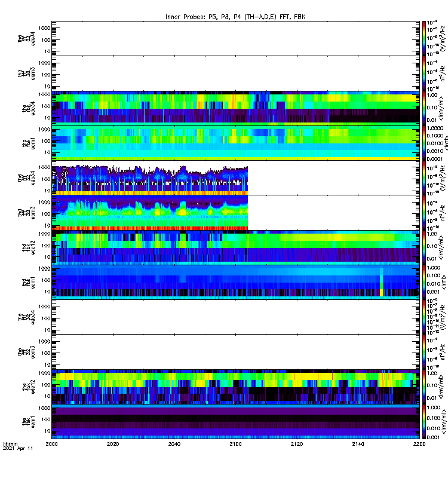This screenshot has height=478, width=448.
Task: Click the "2000" time axis label
Action: [51, 444]
